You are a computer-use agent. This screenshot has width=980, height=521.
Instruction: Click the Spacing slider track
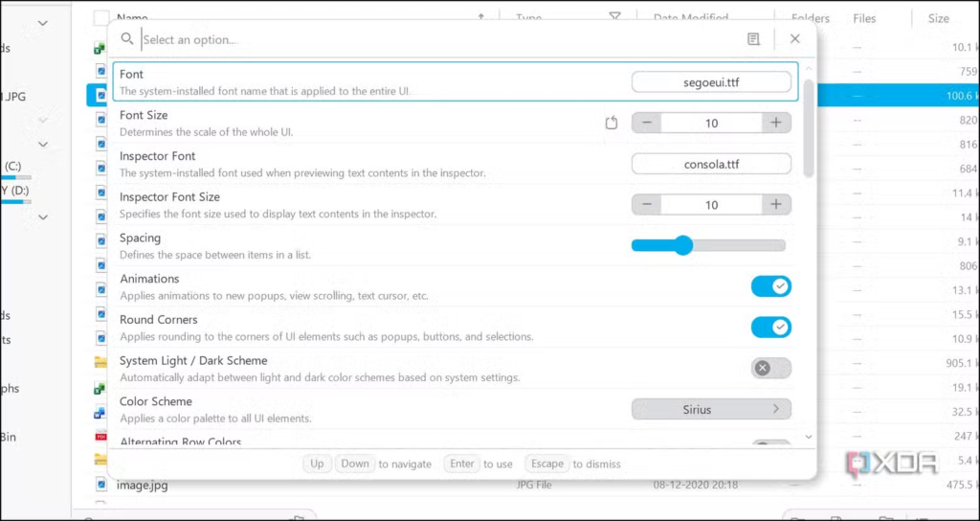(x=737, y=246)
